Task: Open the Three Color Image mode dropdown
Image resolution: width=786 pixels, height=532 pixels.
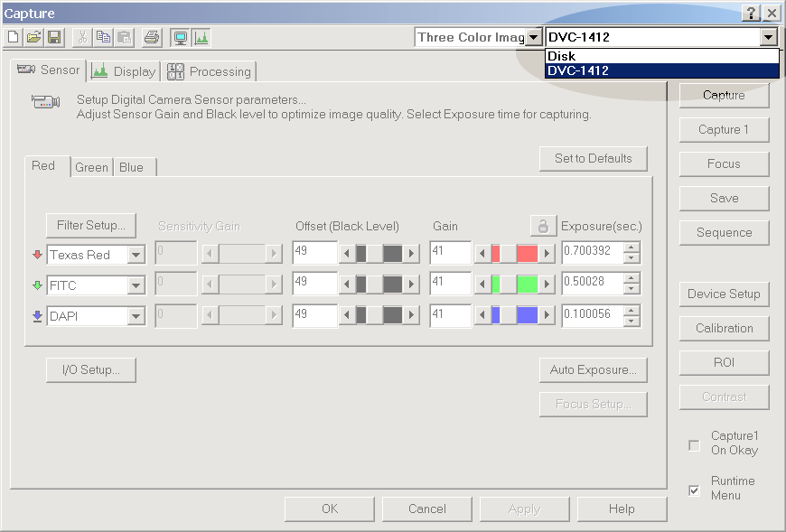Action: click(533, 38)
